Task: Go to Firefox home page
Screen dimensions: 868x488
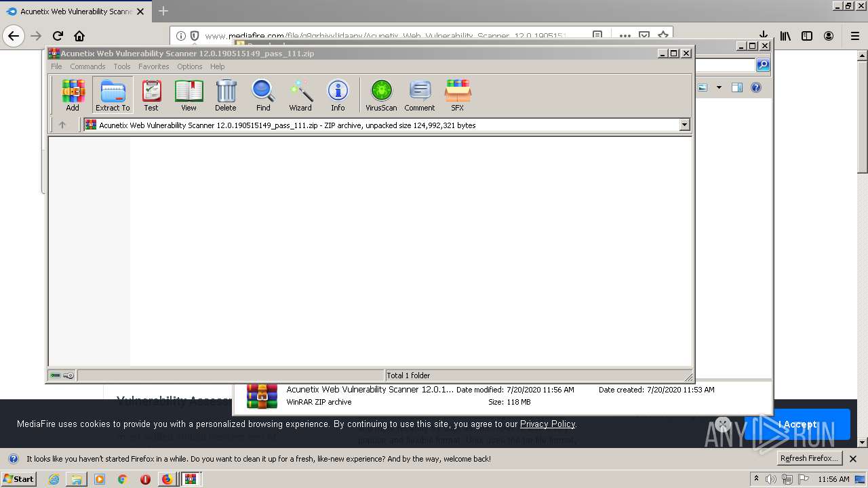Action: pos(79,36)
